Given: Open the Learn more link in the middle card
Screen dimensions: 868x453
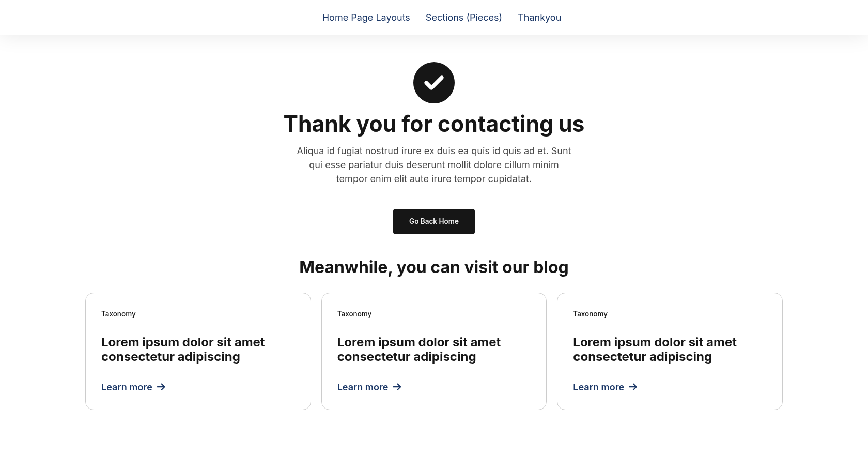Looking at the screenshot, I should tap(362, 387).
